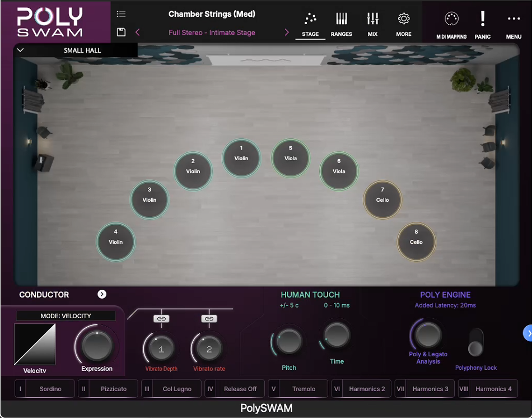Enable Release Off keyswitch IV
Image resolution: width=532 pixels, height=418 pixels.
pos(235,388)
